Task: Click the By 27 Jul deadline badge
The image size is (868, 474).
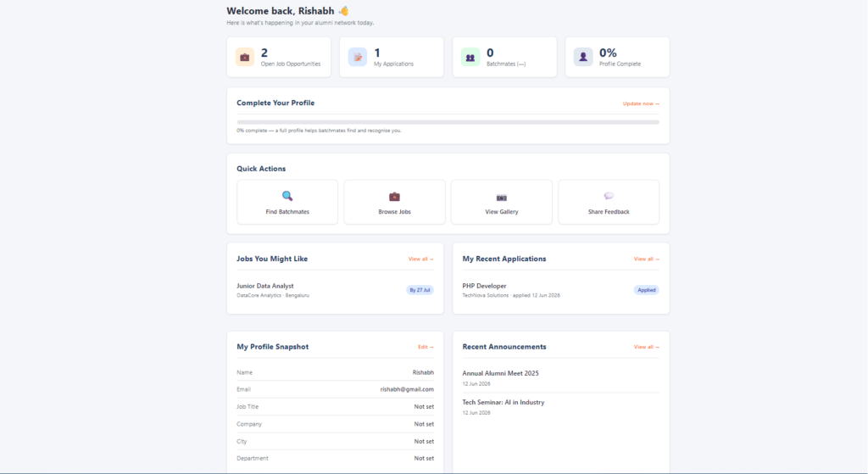Action: pyautogui.click(x=420, y=290)
